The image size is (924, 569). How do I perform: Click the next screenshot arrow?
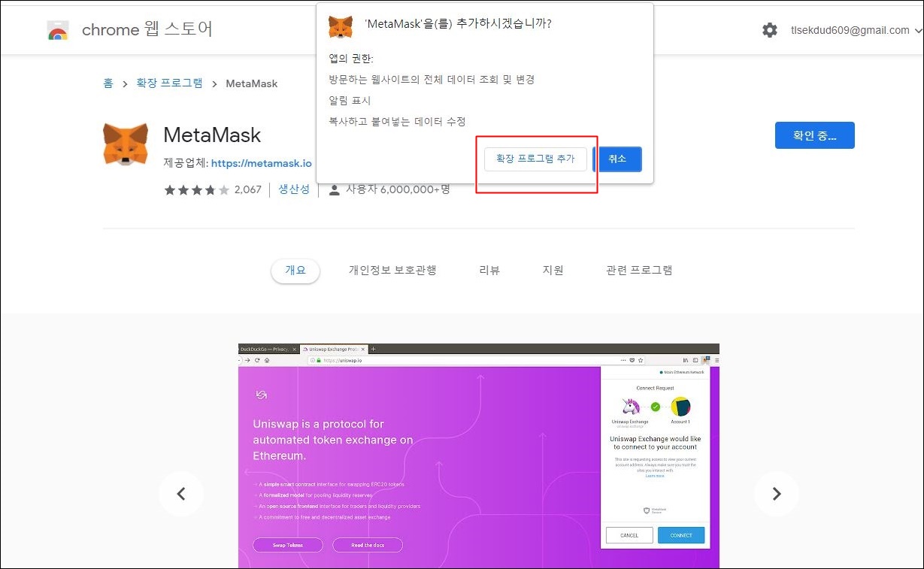pos(777,494)
